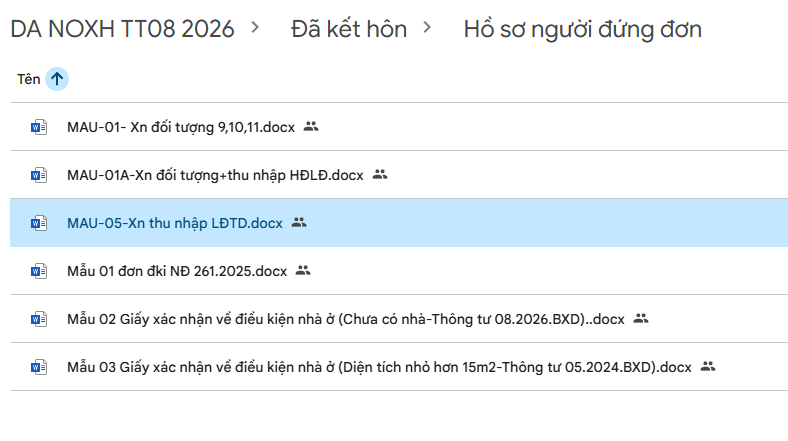Click Word icon beside Mẫu 02 Giấy xác nhận
The width and height of the screenshot is (788, 441).
(39, 319)
